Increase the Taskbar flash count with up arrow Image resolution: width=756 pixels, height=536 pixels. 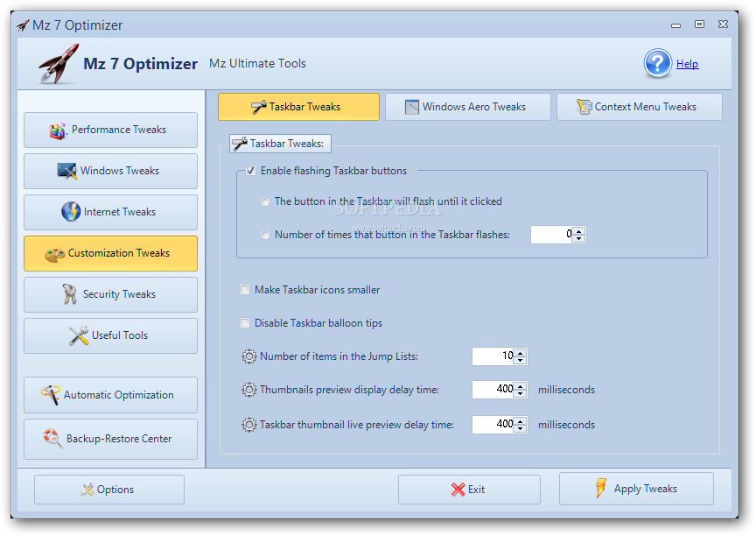tap(579, 231)
